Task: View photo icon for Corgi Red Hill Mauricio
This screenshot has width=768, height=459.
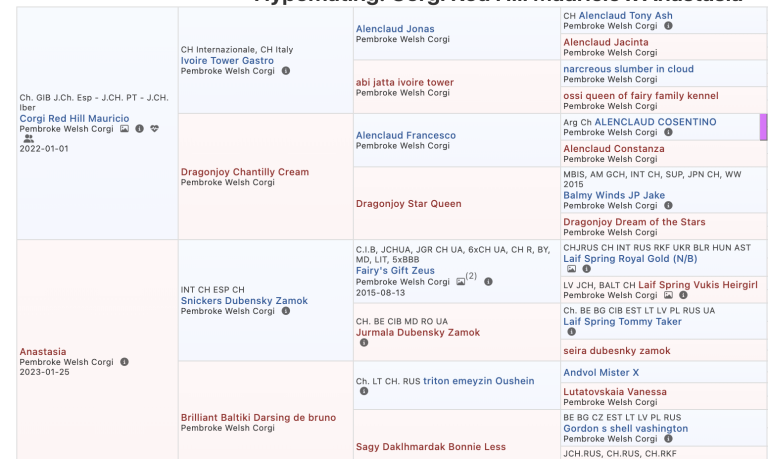Action: (124, 129)
